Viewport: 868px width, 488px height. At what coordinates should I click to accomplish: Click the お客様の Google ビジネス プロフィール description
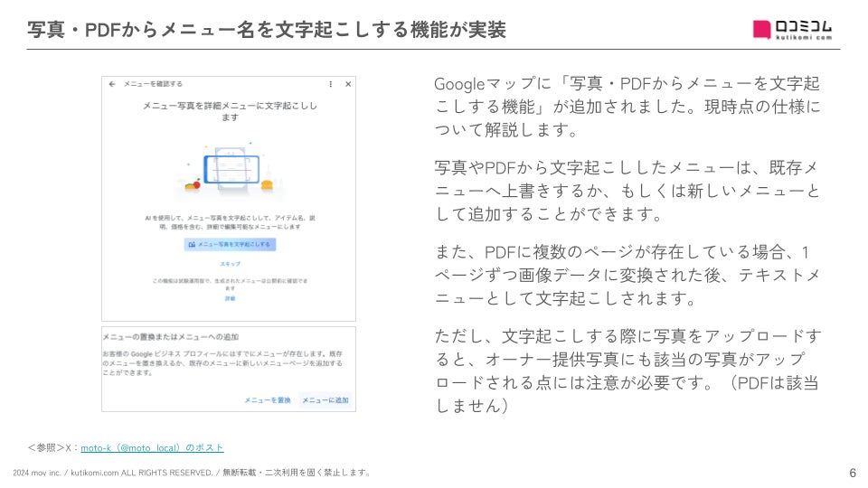pyautogui.click(x=222, y=363)
